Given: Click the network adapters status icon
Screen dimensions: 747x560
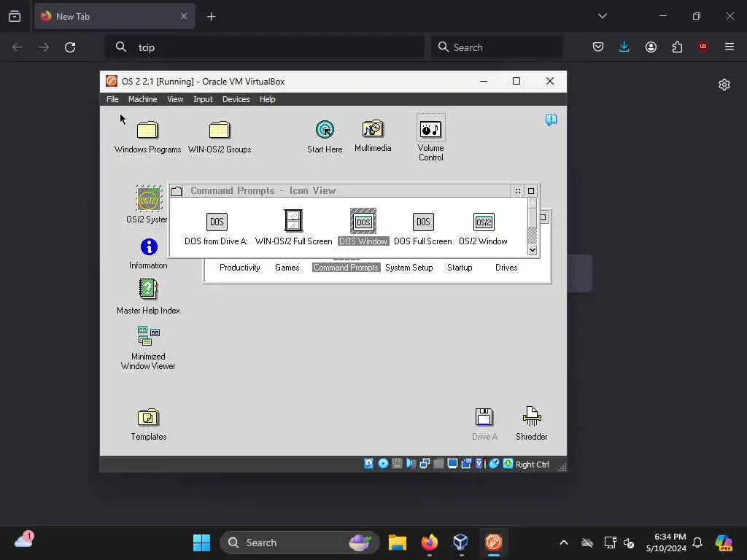Looking at the screenshot, I should coord(425,464).
